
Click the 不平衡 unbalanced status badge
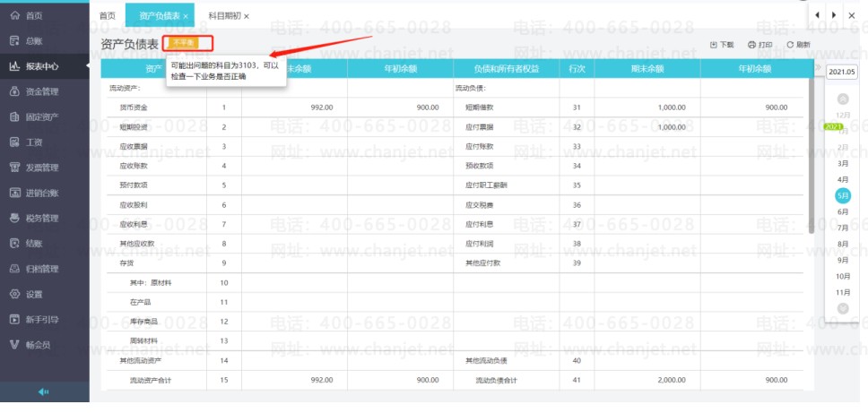click(185, 43)
